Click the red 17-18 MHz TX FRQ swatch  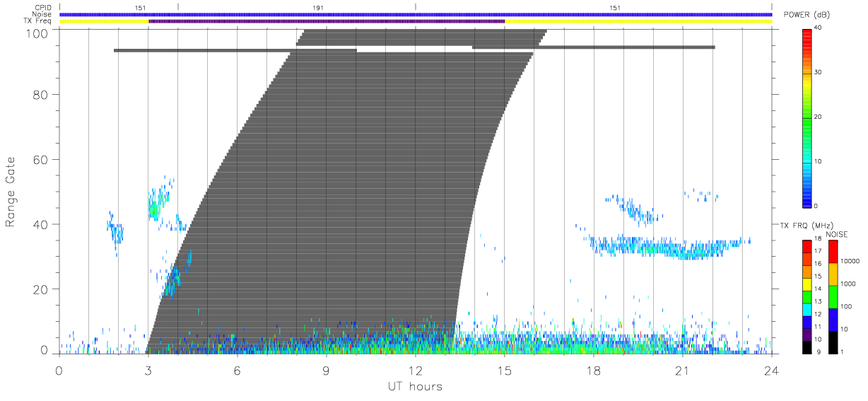[807, 246]
